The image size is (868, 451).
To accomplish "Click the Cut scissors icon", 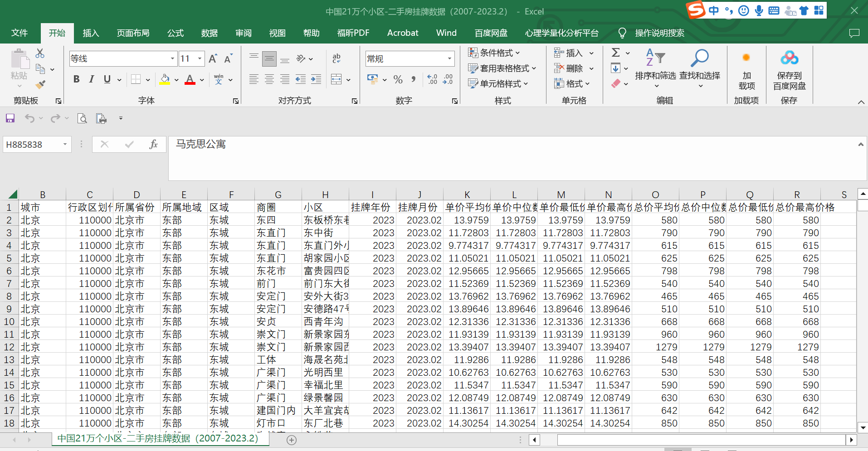I will (40, 53).
